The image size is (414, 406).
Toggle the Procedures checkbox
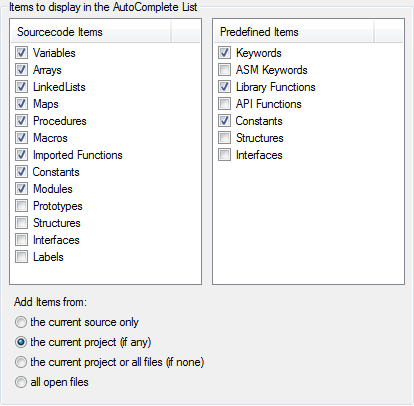[x=22, y=121]
